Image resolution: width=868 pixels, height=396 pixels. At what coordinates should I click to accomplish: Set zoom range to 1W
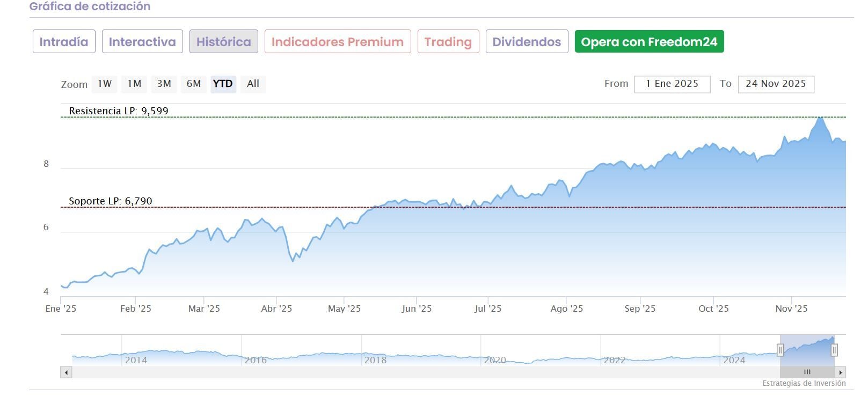tap(105, 84)
